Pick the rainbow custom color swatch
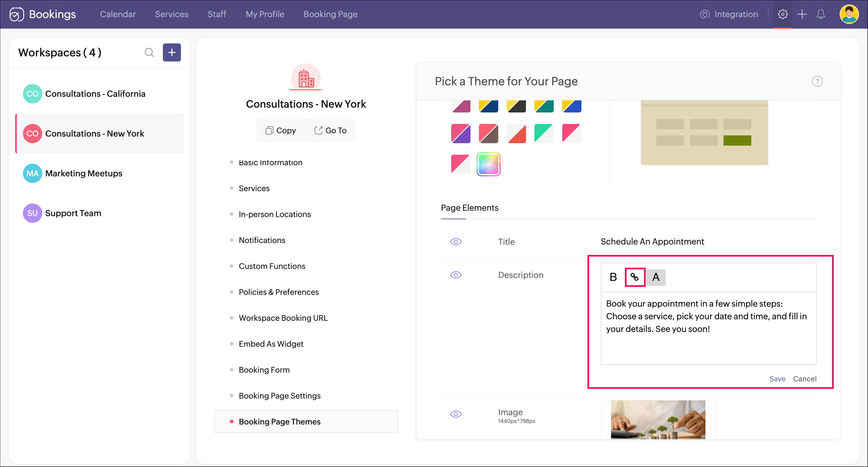 (488, 164)
